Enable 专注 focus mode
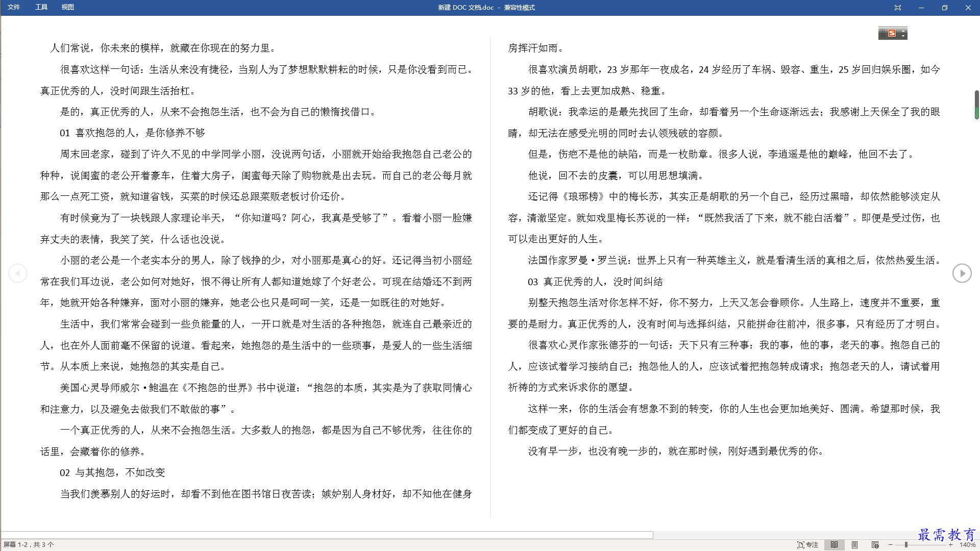 click(x=808, y=545)
